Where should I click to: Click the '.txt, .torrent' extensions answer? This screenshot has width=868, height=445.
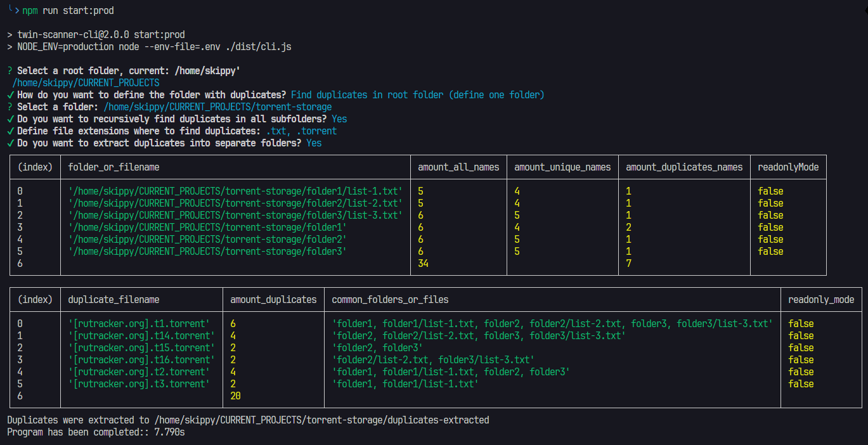point(301,131)
